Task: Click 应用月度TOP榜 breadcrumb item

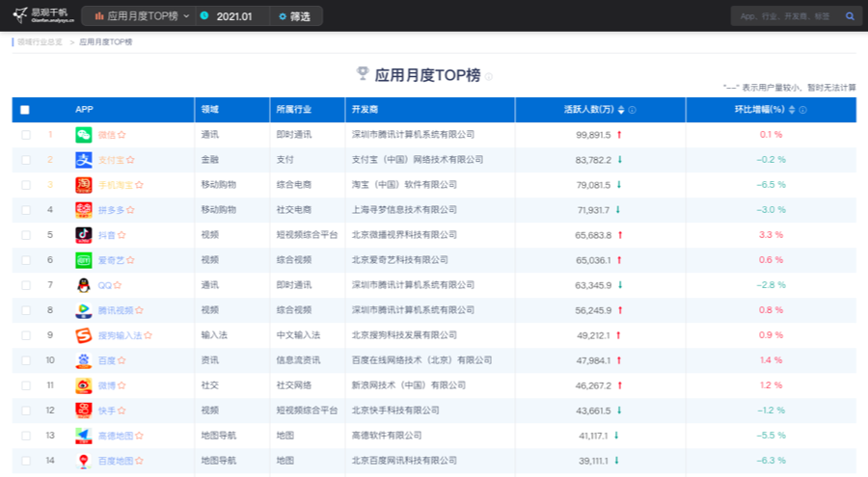Action: (105, 42)
